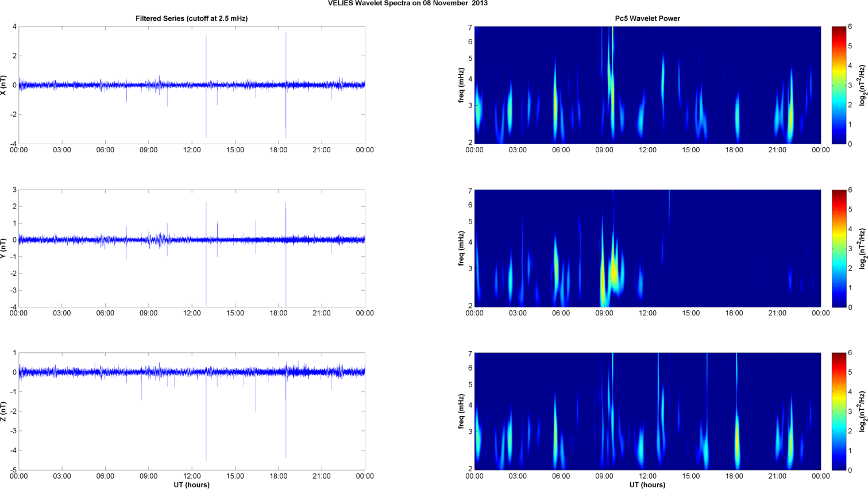Click 'freq (mHz)' label of top spectrogram
The image size is (868, 489).
461,85
